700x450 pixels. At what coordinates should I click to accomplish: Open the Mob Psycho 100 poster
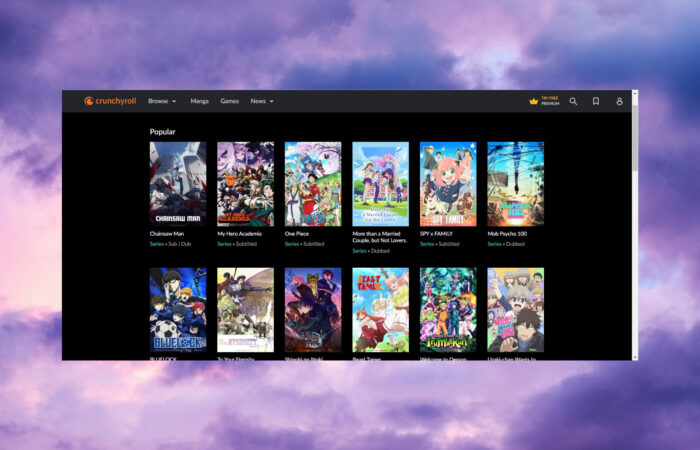pyautogui.click(x=516, y=184)
